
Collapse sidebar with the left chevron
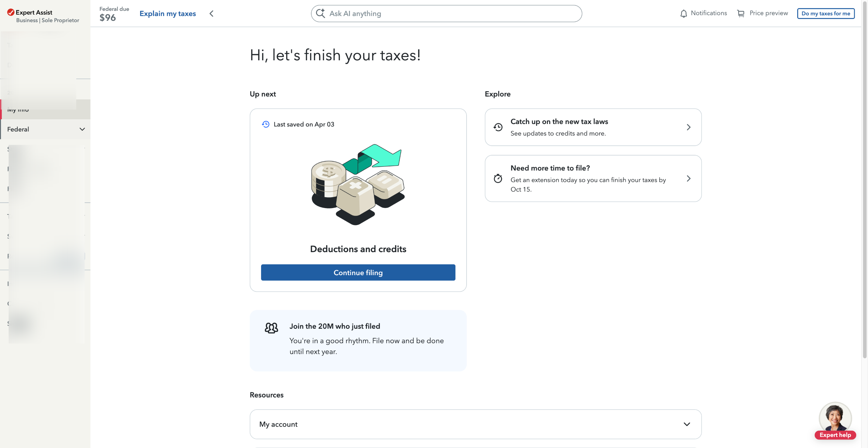point(212,14)
